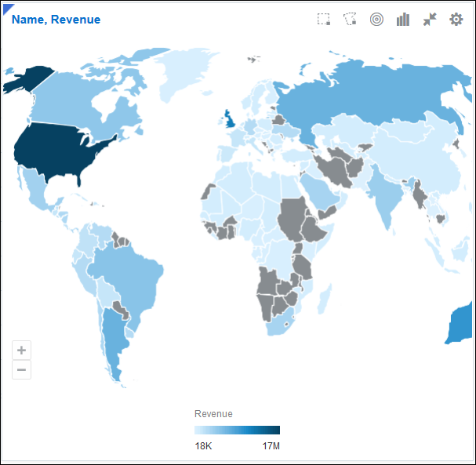This screenshot has width=476, height=465.
Task: Zoom out with the minus button
Action: [x=21, y=369]
